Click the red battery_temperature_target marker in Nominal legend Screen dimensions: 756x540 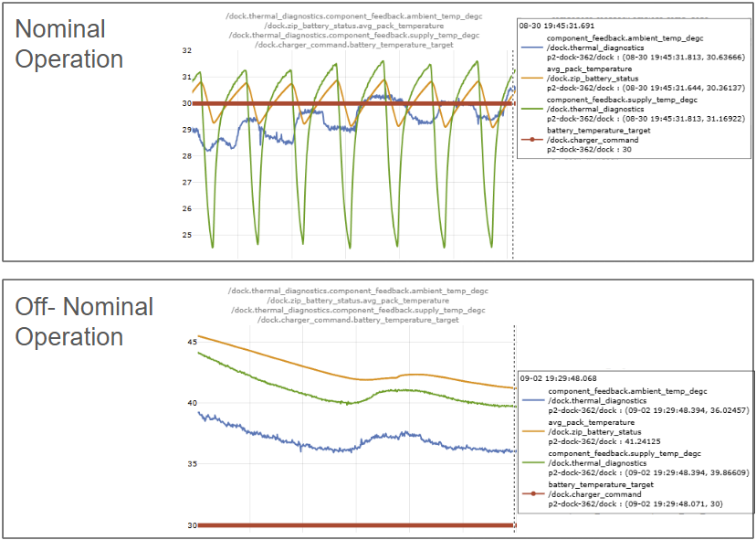click(x=532, y=140)
